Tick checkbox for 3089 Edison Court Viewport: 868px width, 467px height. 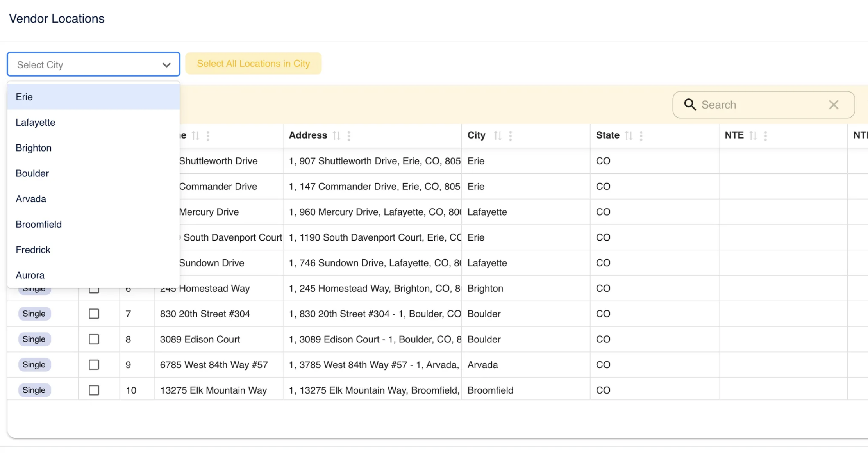coord(94,339)
